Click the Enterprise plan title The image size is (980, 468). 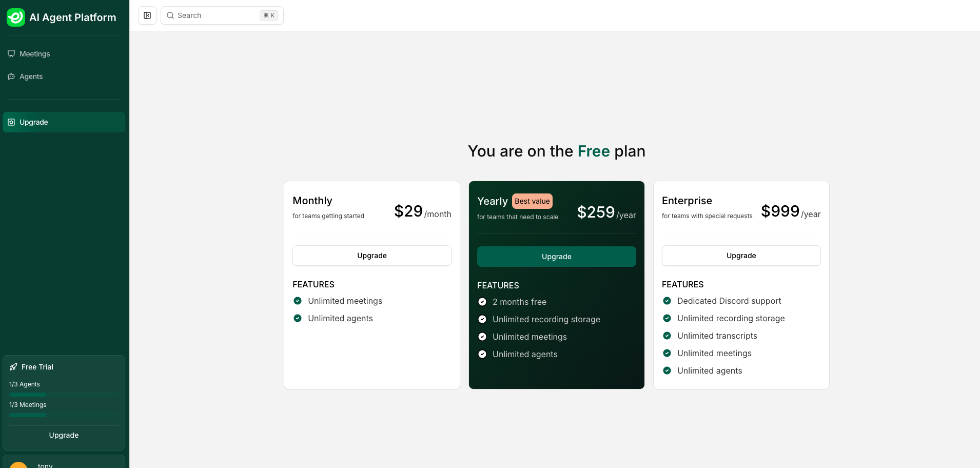tap(687, 201)
